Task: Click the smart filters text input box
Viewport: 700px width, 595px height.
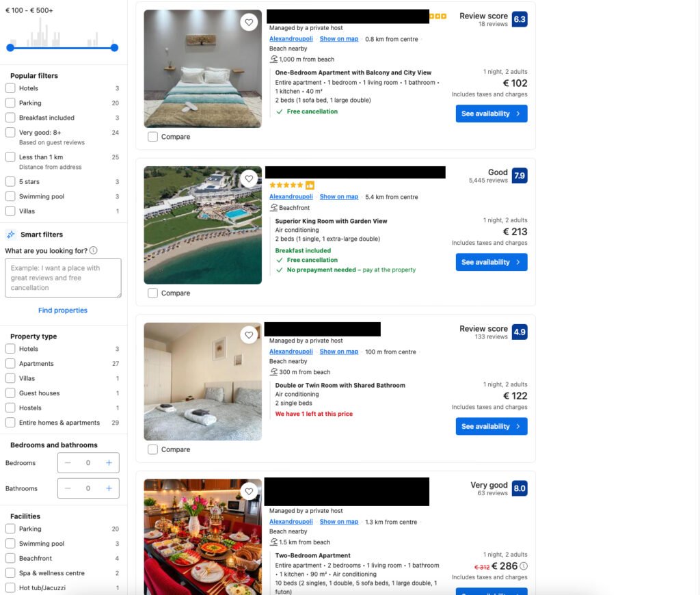Action: [x=63, y=278]
